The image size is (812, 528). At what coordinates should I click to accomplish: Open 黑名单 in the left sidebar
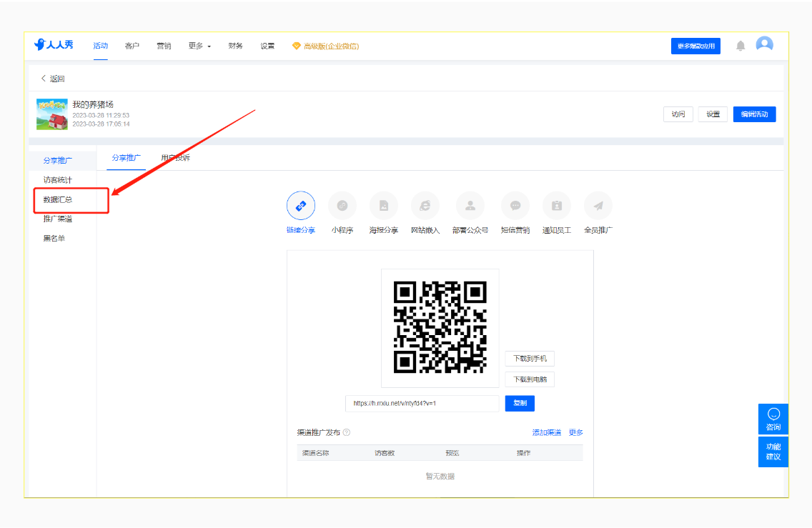tap(54, 239)
